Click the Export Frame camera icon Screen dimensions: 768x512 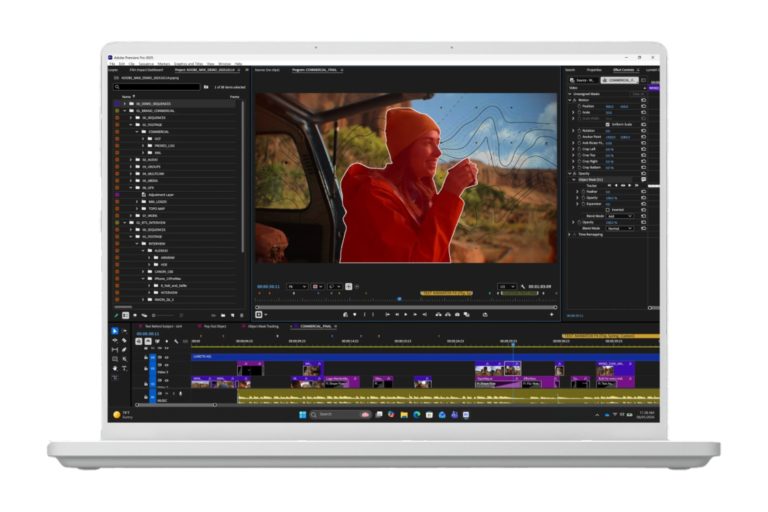click(457, 315)
